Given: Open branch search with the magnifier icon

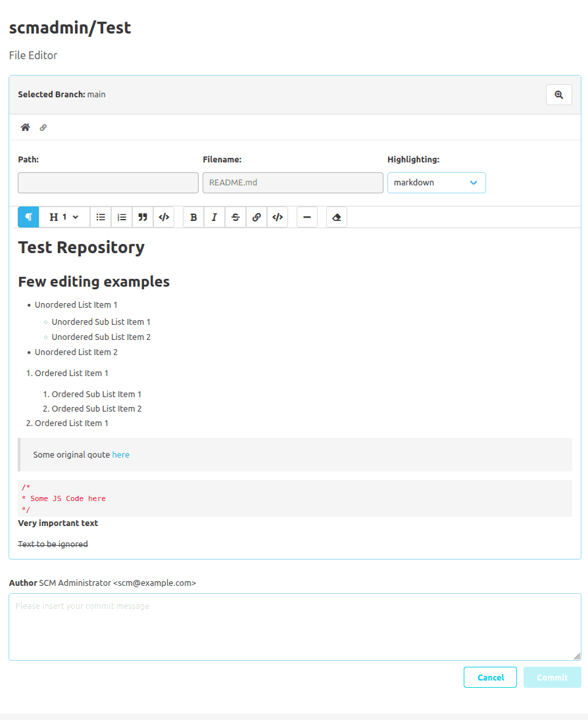Looking at the screenshot, I should [558, 94].
